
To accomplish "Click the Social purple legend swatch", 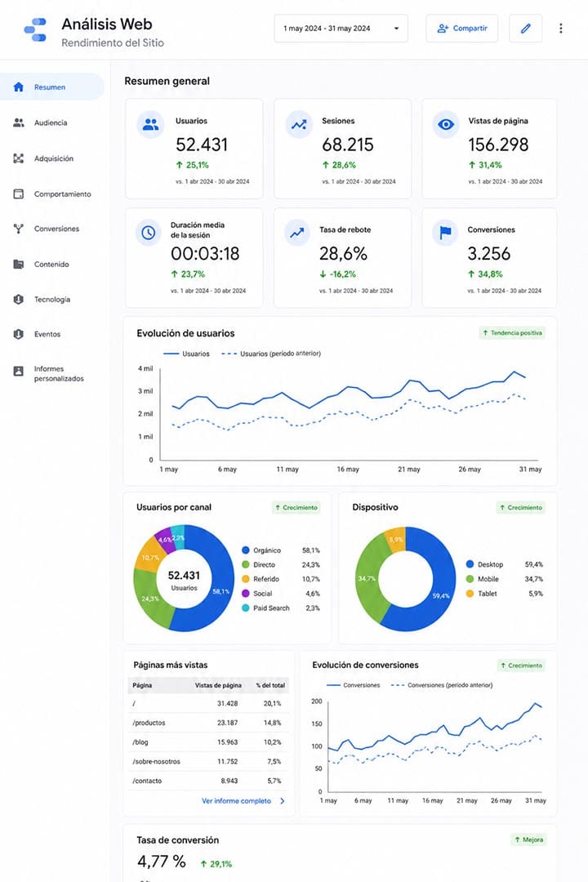I will click(245, 594).
